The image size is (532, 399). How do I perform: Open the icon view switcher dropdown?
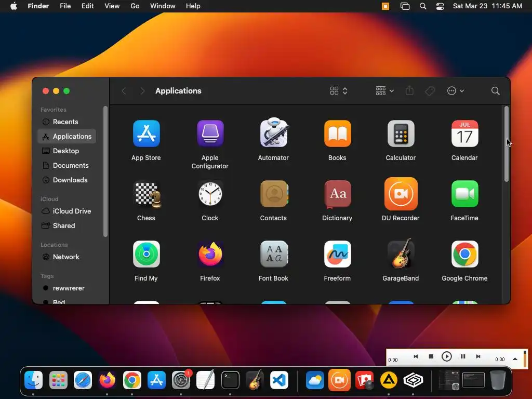point(339,91)
